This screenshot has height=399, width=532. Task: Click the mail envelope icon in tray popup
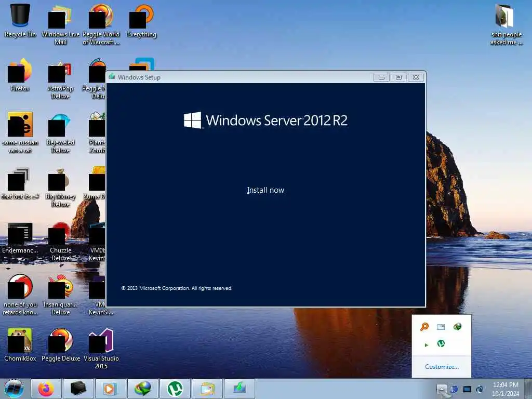[441, 327]
